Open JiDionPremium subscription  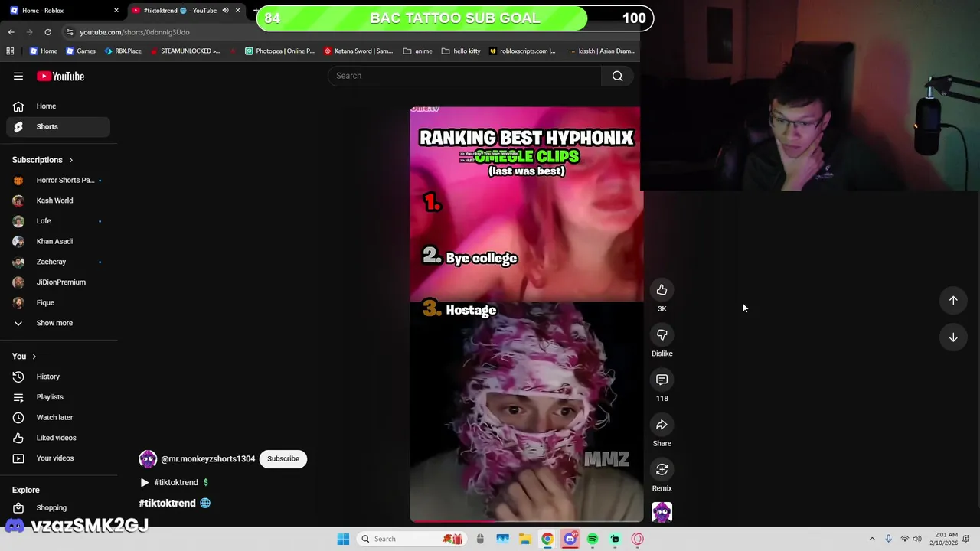click(58, 282)
